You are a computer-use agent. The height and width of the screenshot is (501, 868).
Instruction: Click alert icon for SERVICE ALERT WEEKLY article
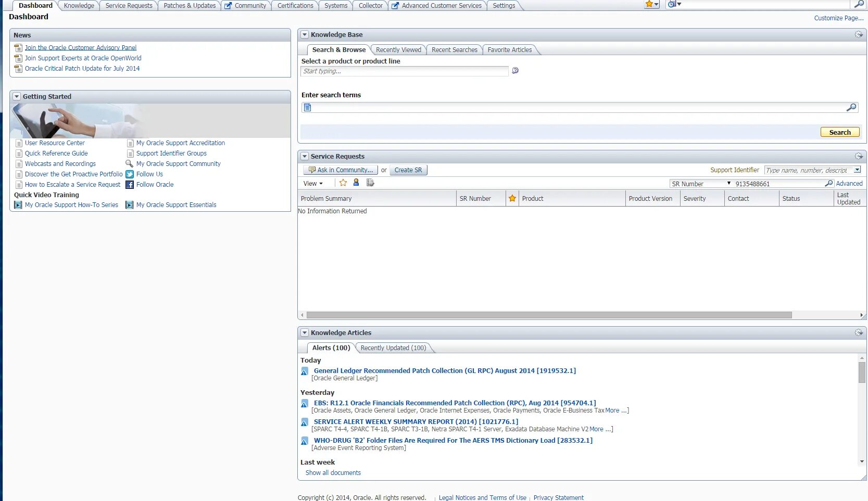coord(305,422)
